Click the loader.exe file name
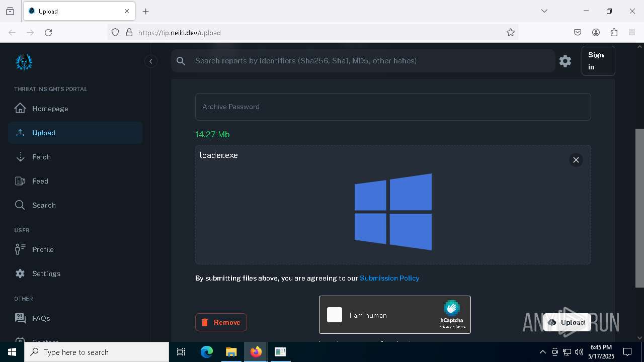The height and width of the screenshot is (362, 644). coord(219,155)
